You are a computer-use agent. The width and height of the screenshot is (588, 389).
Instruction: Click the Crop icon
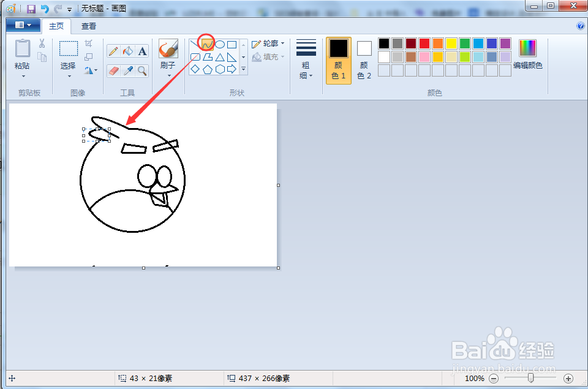tap(88, 43)
